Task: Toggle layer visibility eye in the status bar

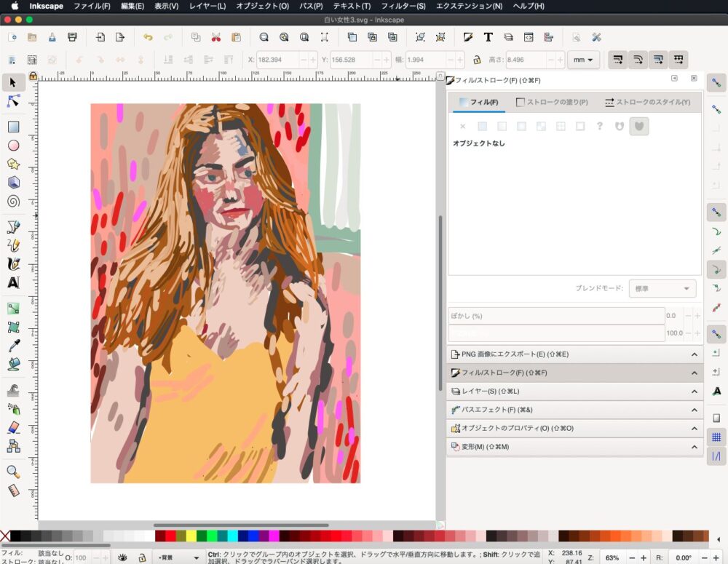Action: coord(123,557)
